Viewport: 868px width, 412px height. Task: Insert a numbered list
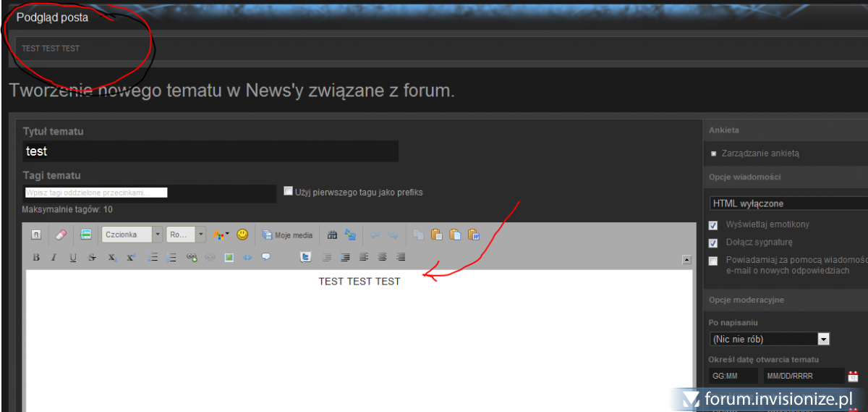(x=171, y=257)
